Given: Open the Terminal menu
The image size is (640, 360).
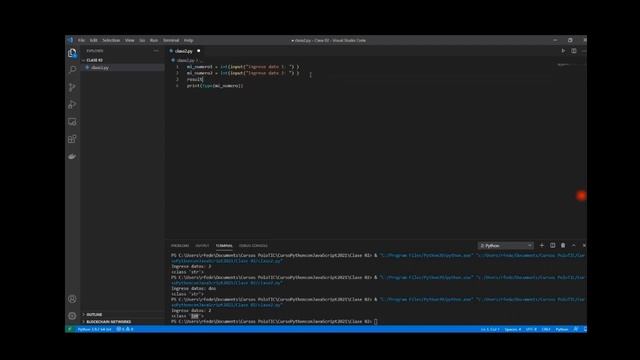Looking at the screenshot, I should click(x=171, y=40).
